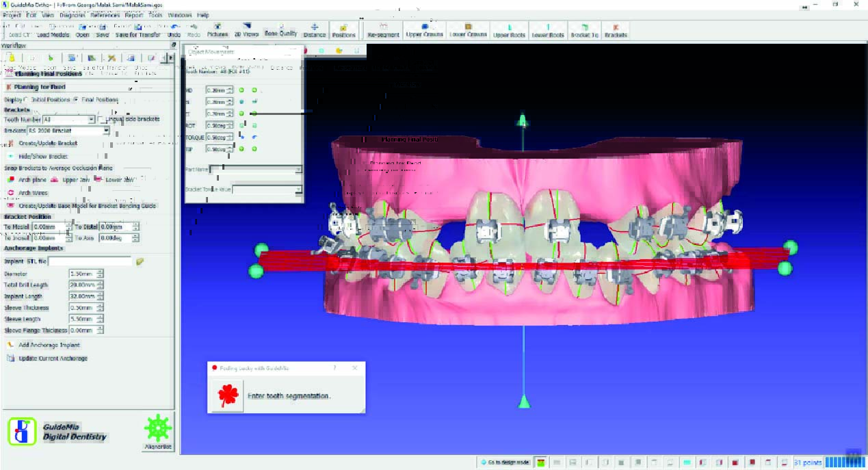Click the red clover lucky icon

[x=226, y=396]
